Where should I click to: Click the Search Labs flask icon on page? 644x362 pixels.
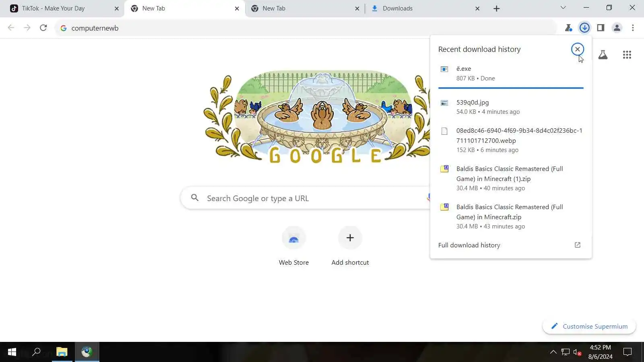[x=603, y=55]
